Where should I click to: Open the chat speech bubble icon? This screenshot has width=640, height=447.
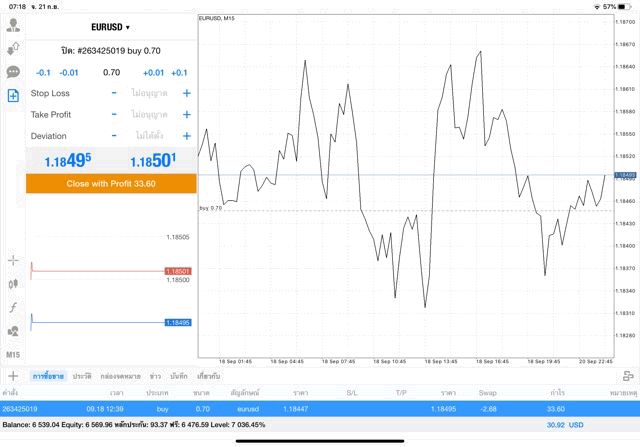coord(13,72)
